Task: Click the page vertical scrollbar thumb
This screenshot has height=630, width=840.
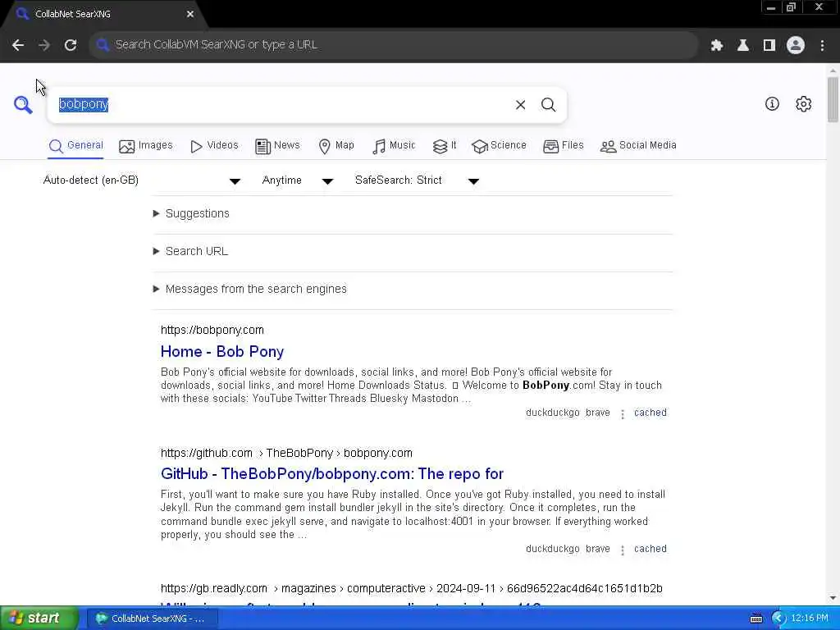Action: [833, 99]
